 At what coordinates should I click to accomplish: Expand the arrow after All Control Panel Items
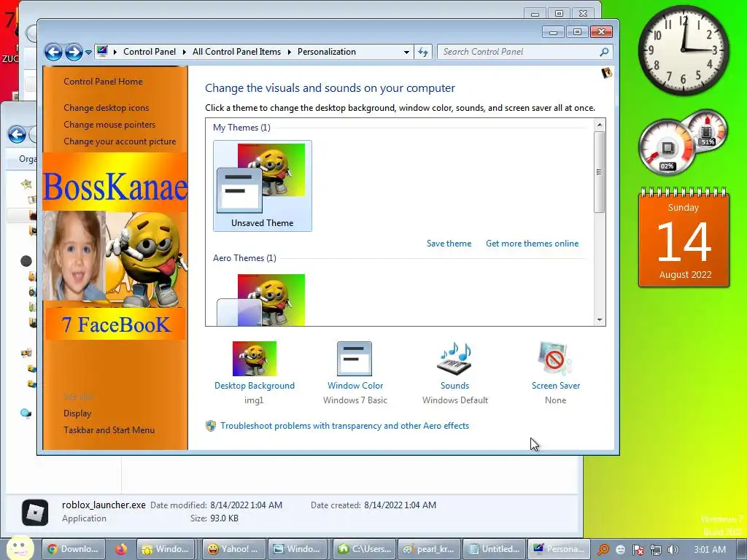click(289, 52)
